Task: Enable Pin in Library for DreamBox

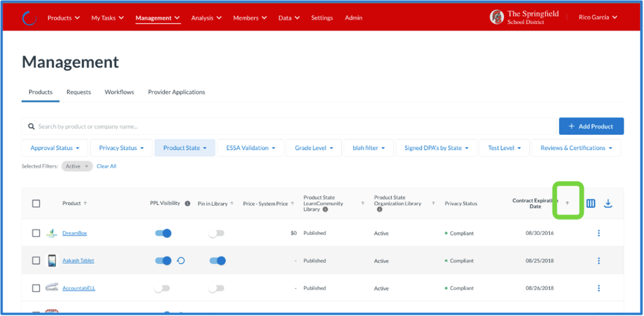Action: [217, 233]
